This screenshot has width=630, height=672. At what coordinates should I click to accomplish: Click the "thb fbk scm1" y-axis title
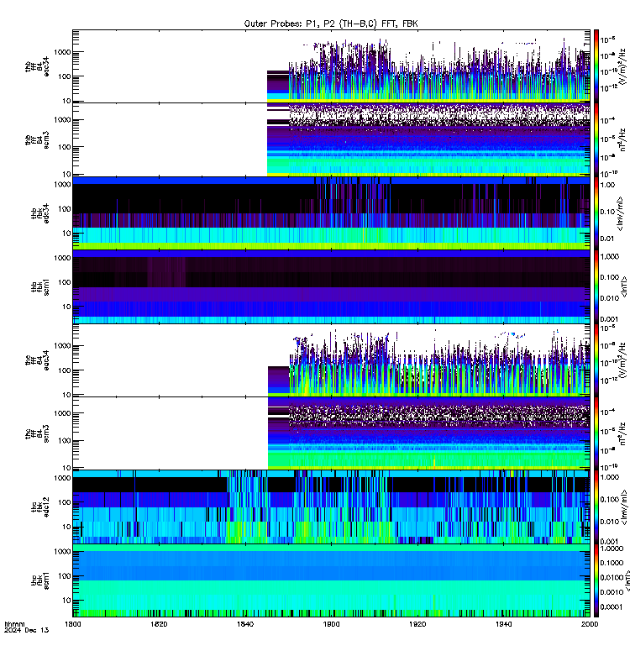click(x=40, y=286)
